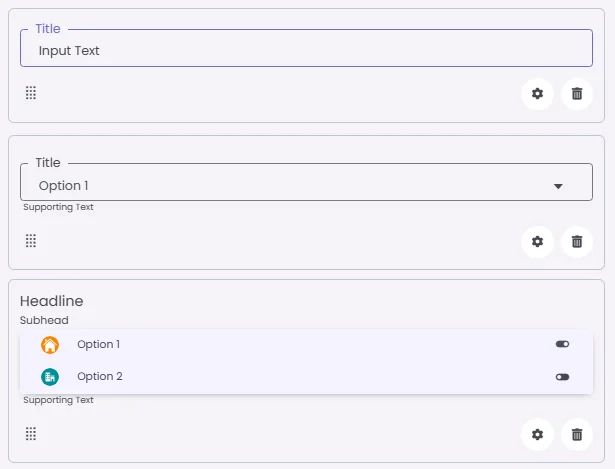Viewport: 615px width, 469px height.
Task: Click drag handle on Input Text card
Action: pyautogui.click(x=31, y=93)
